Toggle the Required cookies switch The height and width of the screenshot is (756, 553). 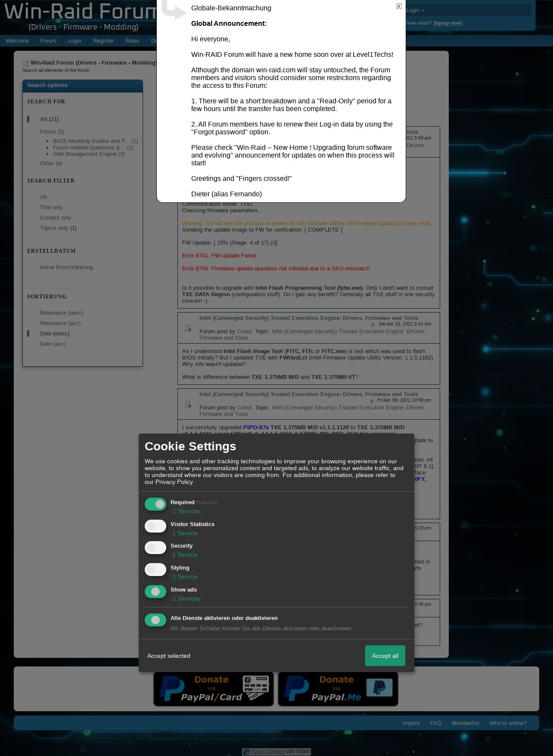(x=155, y=504)
